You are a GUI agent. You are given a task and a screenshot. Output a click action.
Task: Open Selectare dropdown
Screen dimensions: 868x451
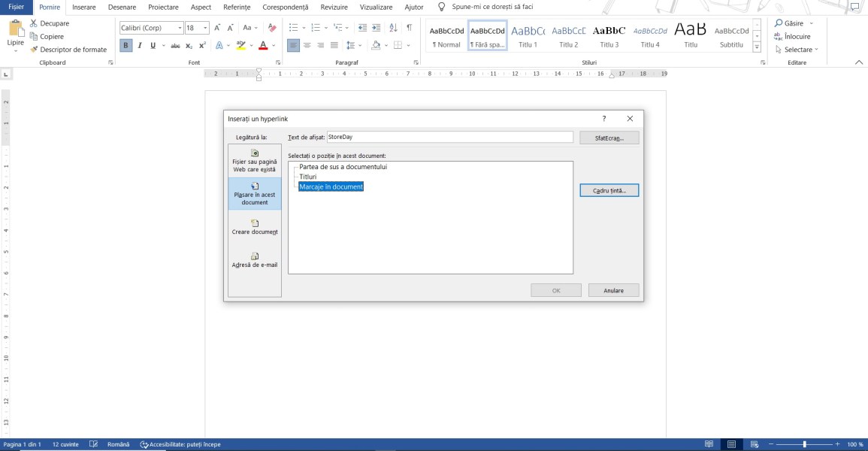(x=797, y=50)
